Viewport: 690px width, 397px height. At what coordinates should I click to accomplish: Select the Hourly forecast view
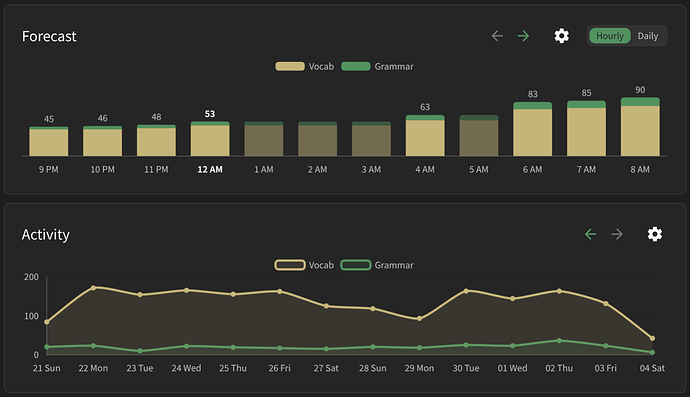tap(610, 36)
